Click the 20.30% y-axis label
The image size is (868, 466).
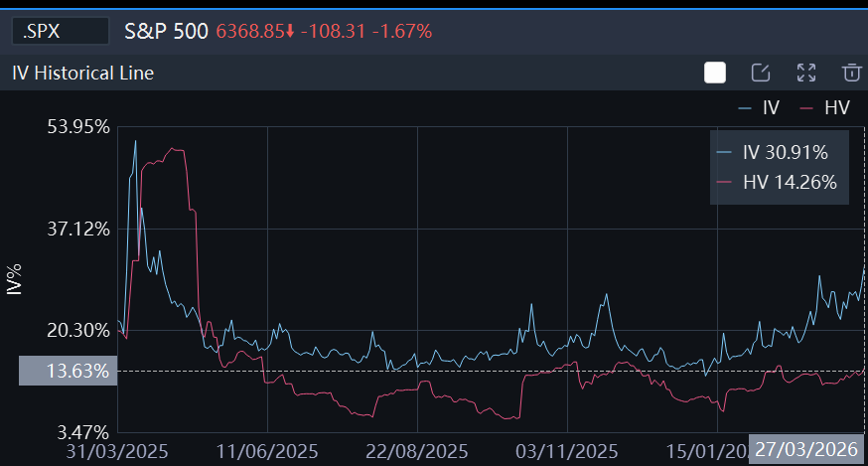[78, 330]
